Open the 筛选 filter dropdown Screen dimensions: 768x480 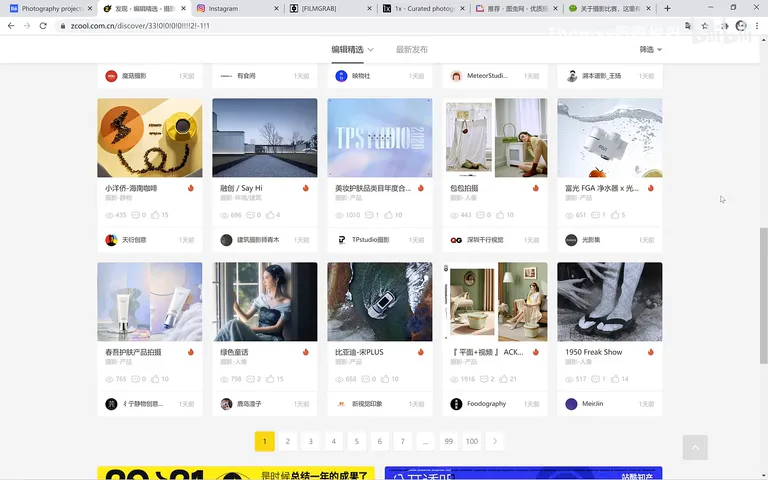[650, 49]
